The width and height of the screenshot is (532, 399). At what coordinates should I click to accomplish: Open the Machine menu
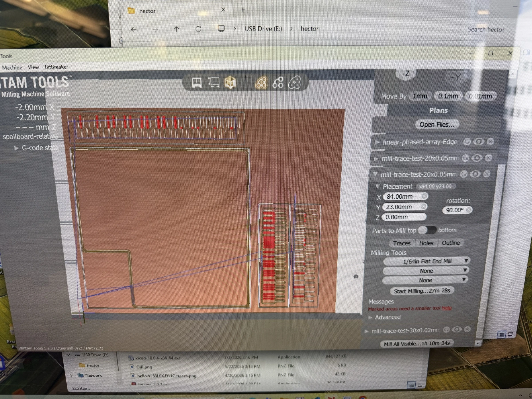pyautogui.click(x=12, y=68)
